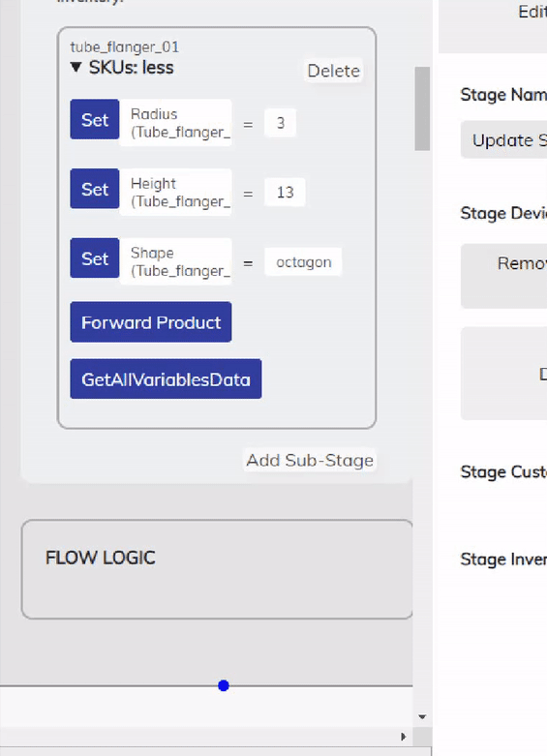Click Delete on tube_flanger_01 sub-stage
Viewport: 547px width, 756px height.
tap(333, 71)
